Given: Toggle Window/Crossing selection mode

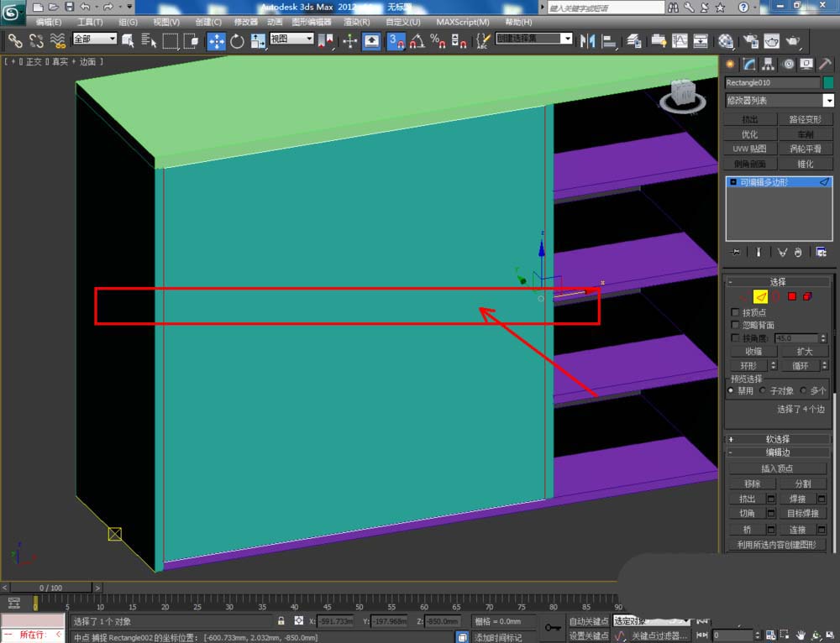Looking at the screenshot, I should pos(191,40).
